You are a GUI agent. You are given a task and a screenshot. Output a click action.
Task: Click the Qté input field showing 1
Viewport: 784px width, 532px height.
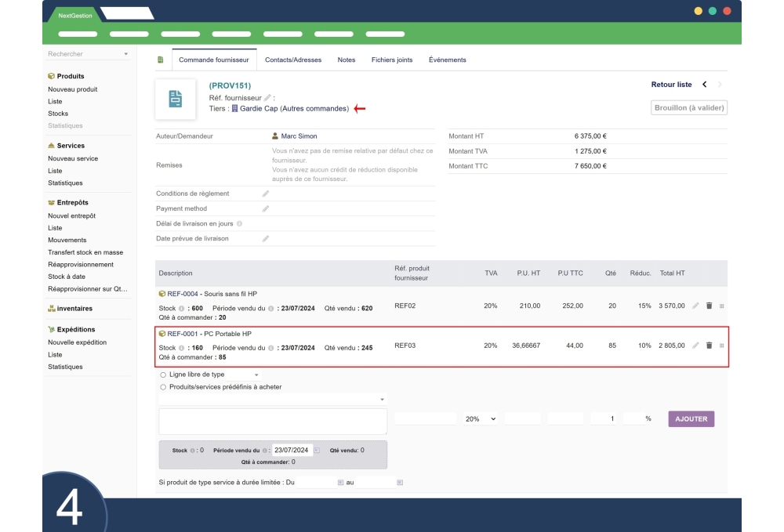pos(604,419)
